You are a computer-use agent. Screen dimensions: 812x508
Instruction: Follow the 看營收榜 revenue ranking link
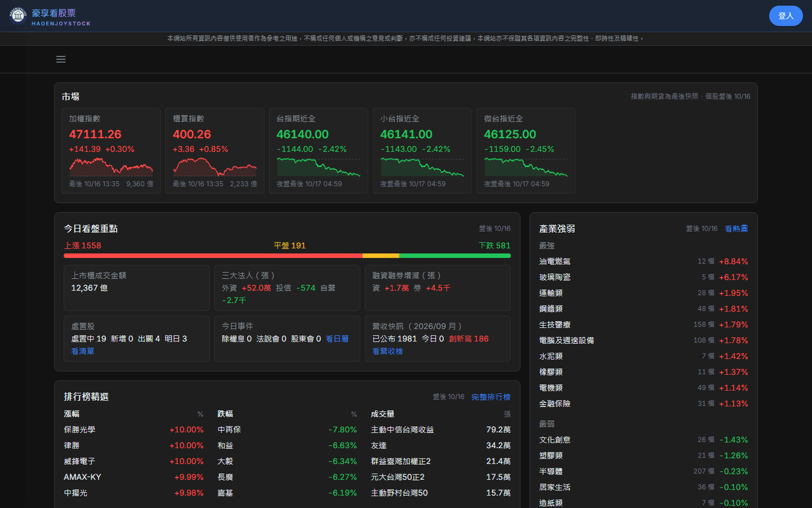tap(388, 351)
